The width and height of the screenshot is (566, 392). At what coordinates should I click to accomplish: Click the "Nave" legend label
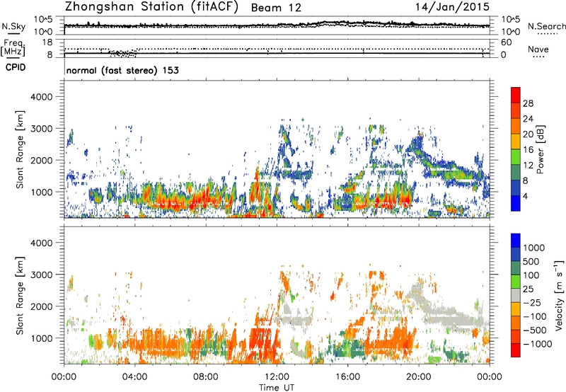coord(538,49)
